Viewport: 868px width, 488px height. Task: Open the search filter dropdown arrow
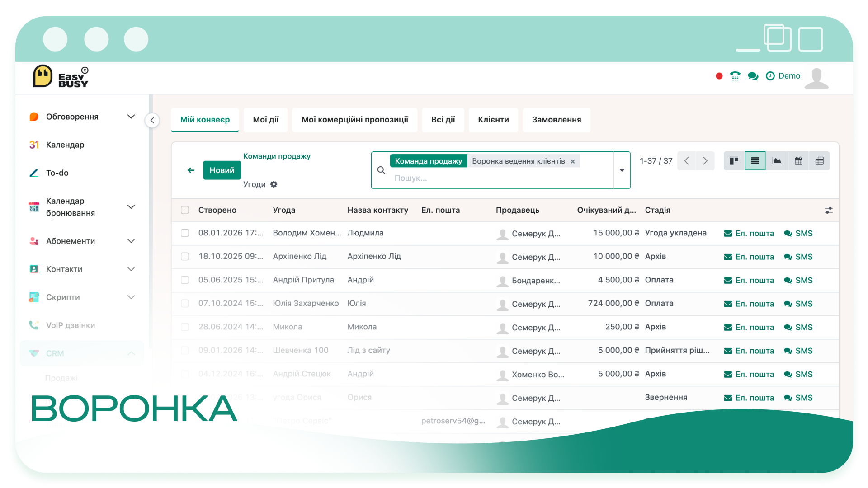coord(622,170)
